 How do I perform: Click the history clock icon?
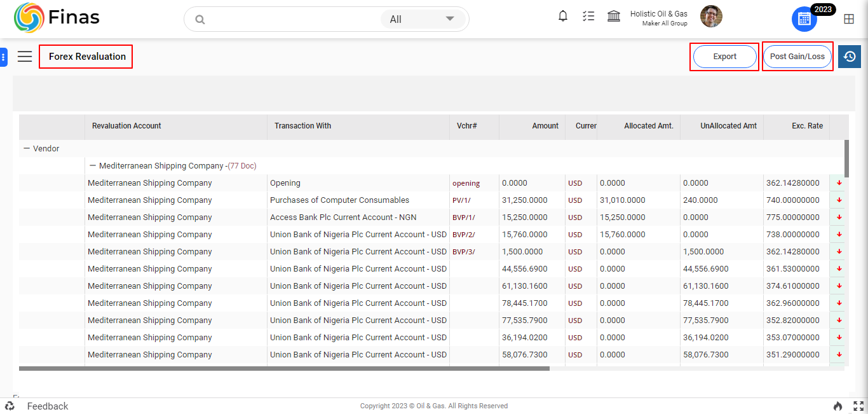[850, 57]
